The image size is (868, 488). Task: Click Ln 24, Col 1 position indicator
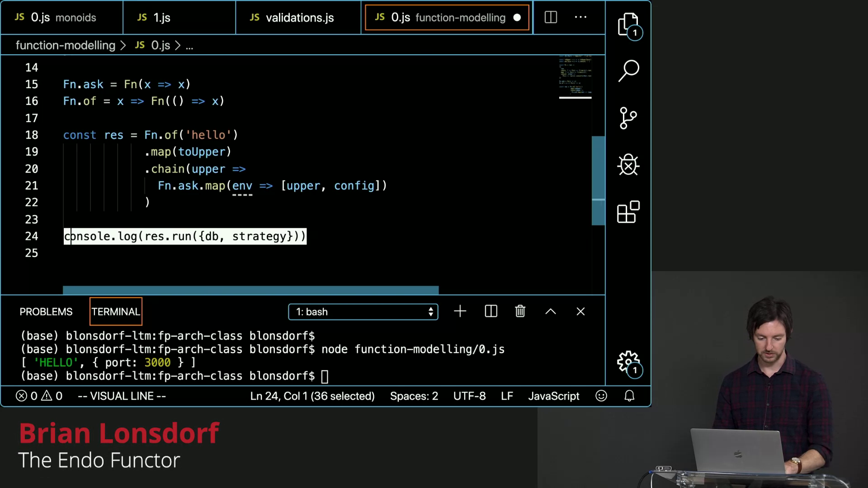(312, 396)
